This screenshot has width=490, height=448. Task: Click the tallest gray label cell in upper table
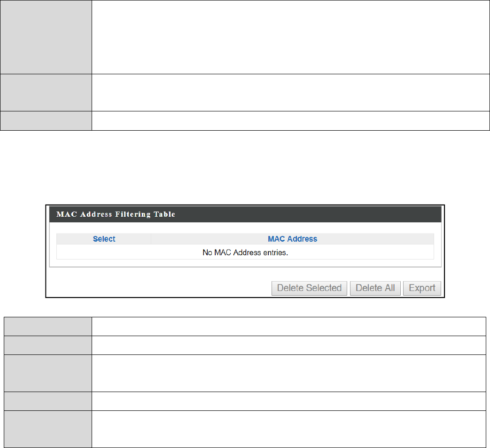[46, 37]
